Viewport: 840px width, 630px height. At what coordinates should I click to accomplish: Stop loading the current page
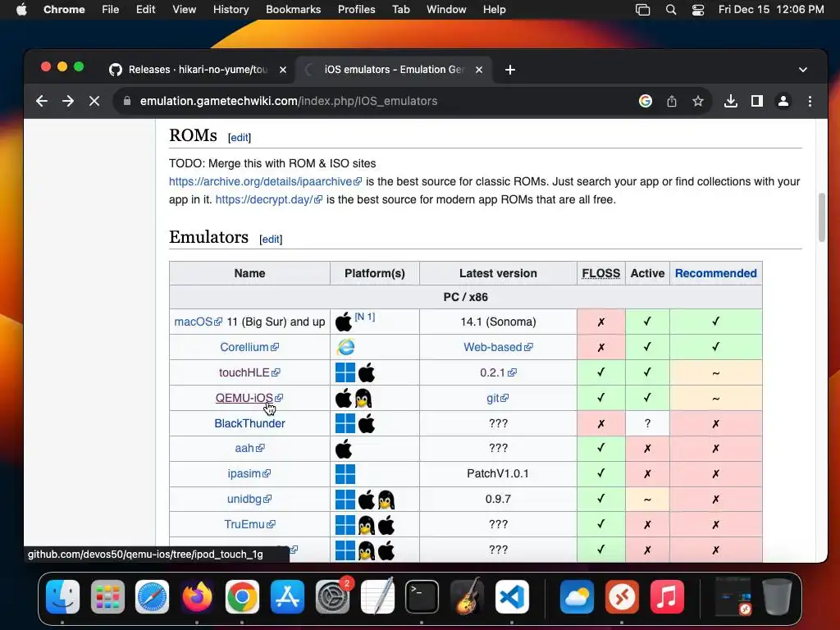pyautogui.click(x=94, y=101)
